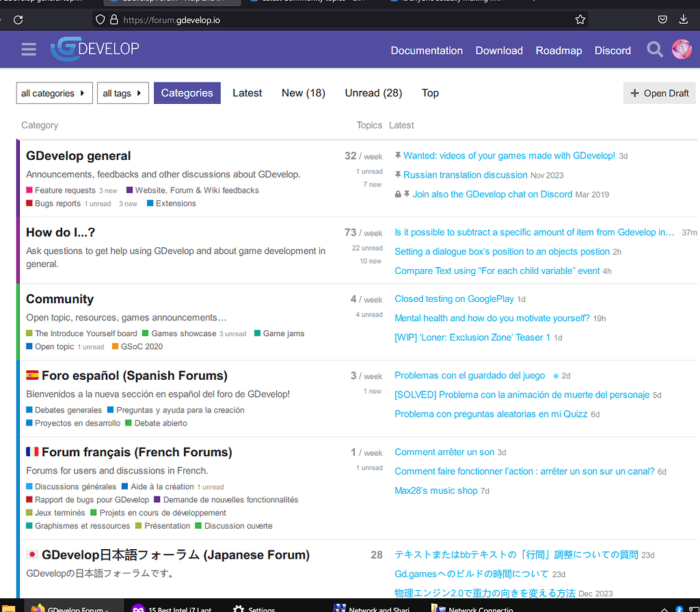Open the all tags filter dropdown
Image resolution: width=700 pixels, height=612 pixels.
tap(122, 93)
